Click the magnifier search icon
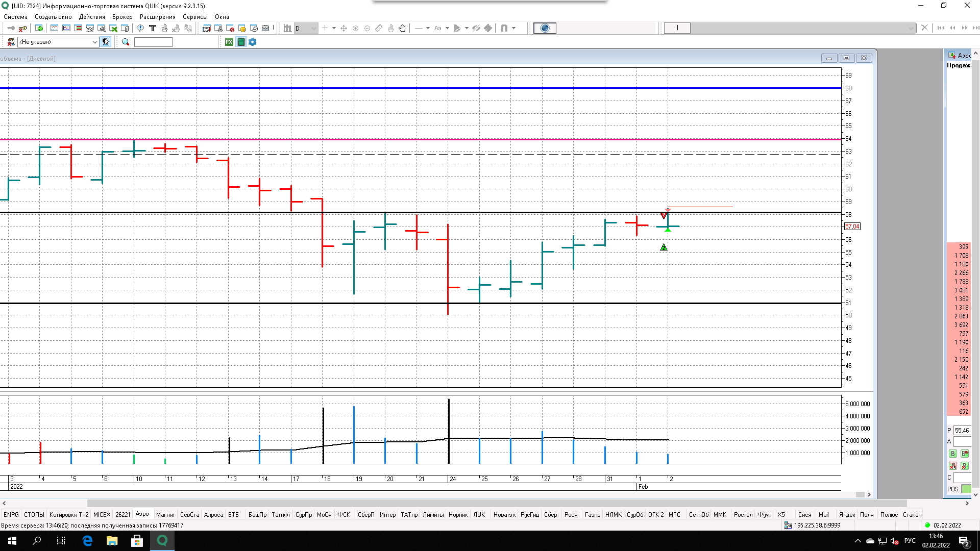 coord(126,42)
